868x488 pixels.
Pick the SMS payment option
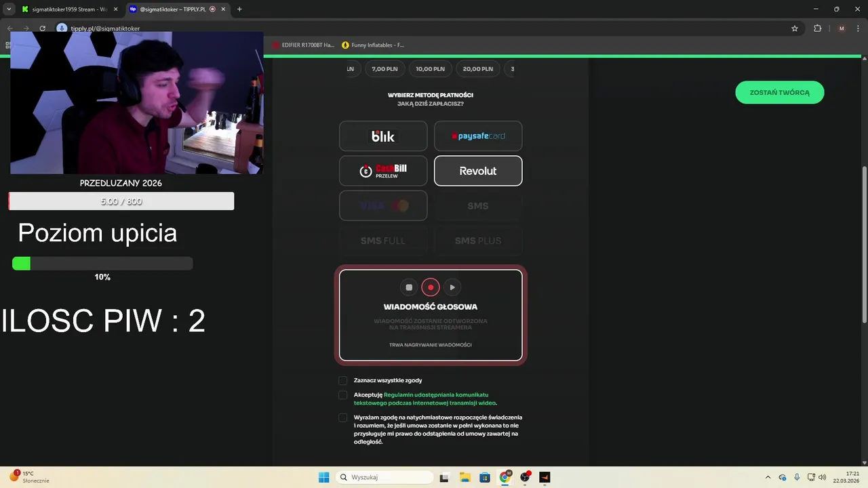tap(478, 206)
